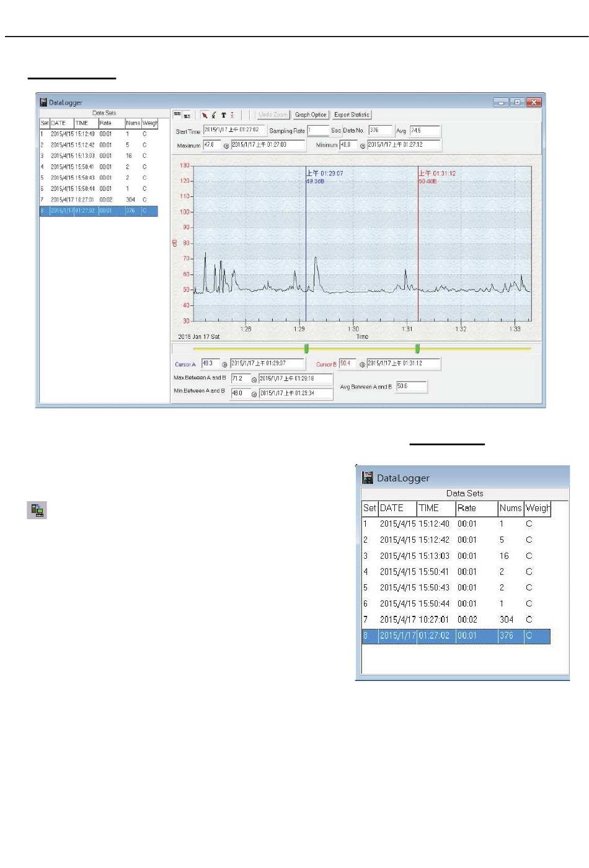Click the green Cursor B slider handle

(x=417, y=349)
